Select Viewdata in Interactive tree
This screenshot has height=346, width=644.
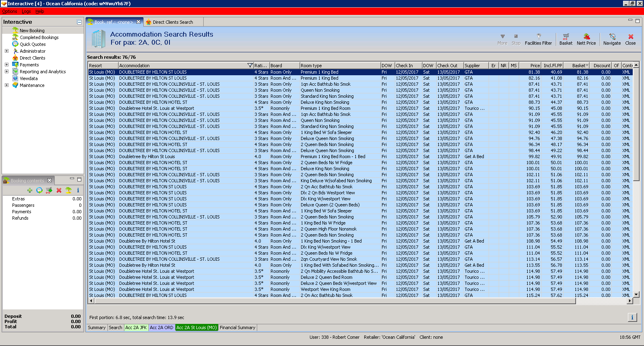click(29, 78)
